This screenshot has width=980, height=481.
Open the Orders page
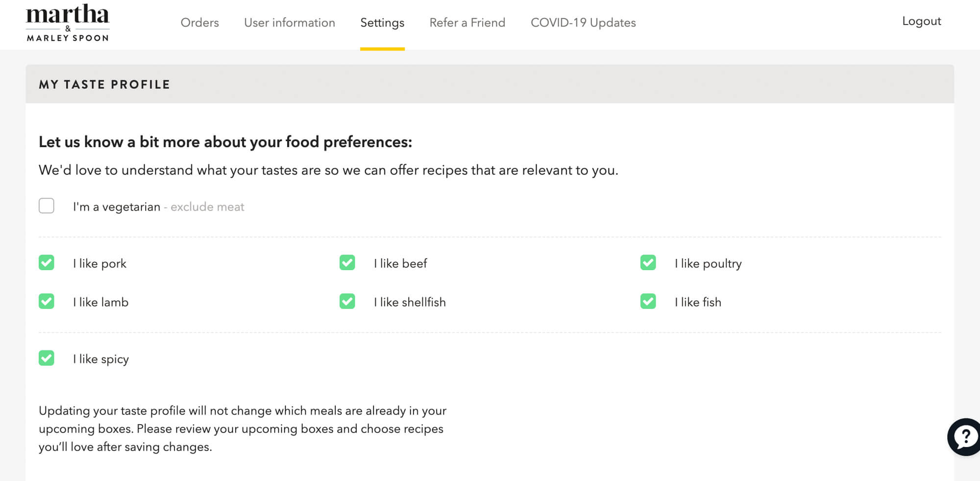click(199, 23)
